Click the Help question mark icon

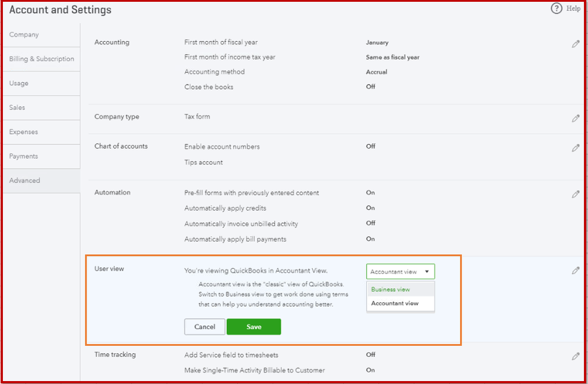point(556,9)
